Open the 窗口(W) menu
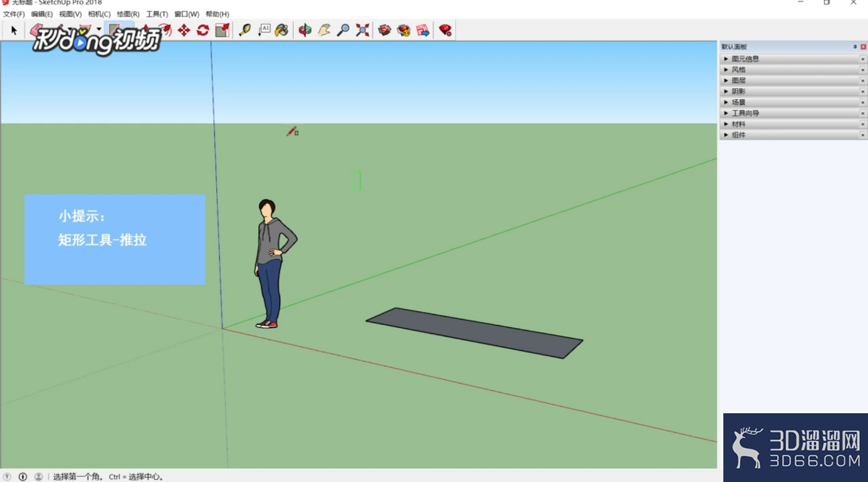Screen dimensions: 868x482 187,14
